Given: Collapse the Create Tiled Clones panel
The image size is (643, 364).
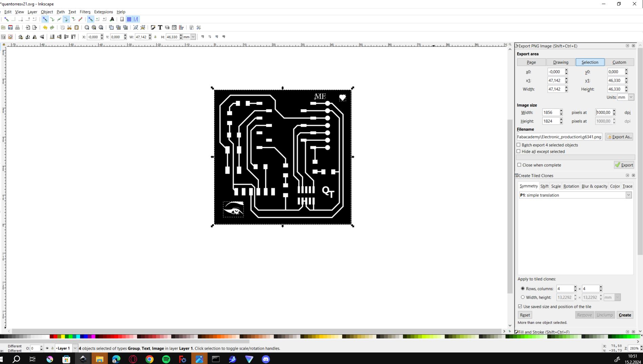Looking at the screenshot, I should pyautogui.click(x=627, y=176).
